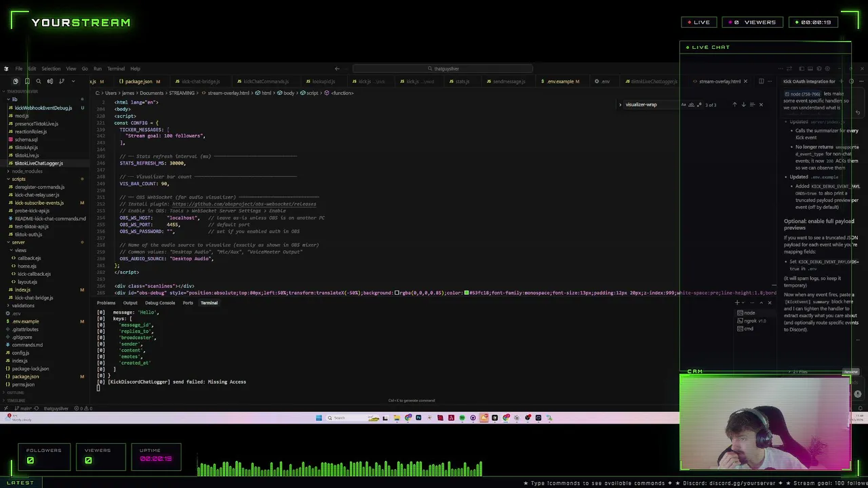
Task: Switch to the Ports panel tab
Action: coord(188,303)
